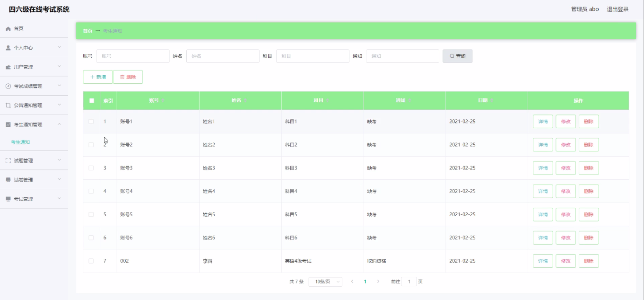This screenshot has height=300, width=644.
Task: Click 删除 for row 账号3
Action: click(589, 168)
